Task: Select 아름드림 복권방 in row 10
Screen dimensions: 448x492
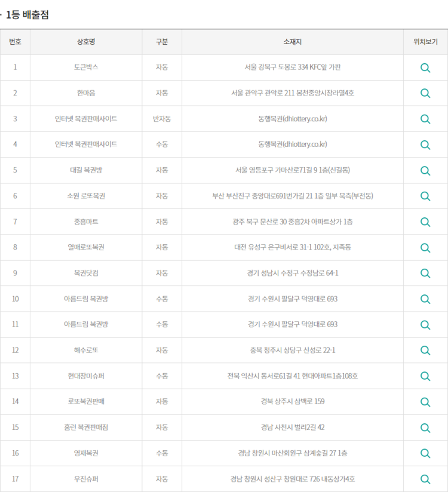Action: (x=86, y=299)
